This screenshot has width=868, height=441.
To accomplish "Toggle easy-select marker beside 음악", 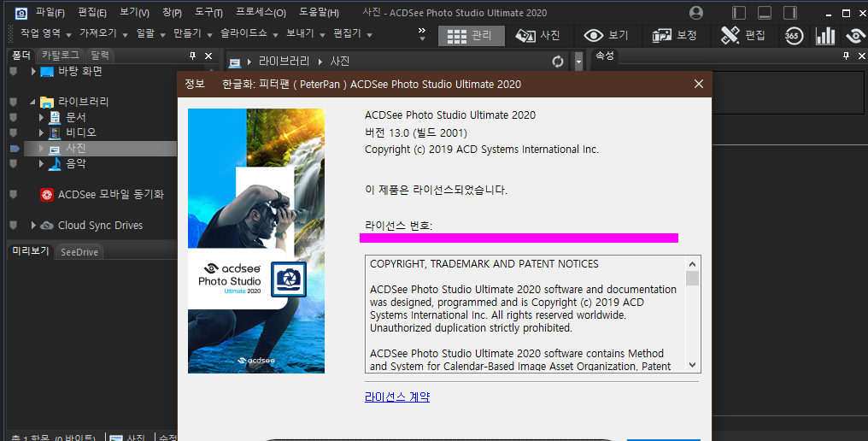I will click(x=14, y=164).
